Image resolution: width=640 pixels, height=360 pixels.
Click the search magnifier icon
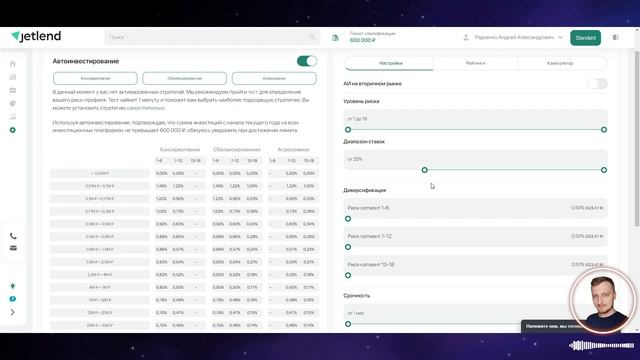pos(312,37)
